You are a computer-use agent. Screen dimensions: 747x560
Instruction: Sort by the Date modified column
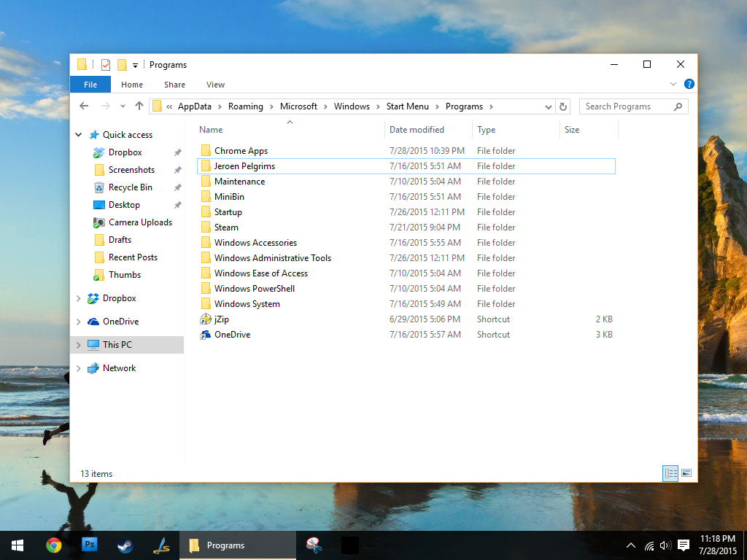pos(428,130)
